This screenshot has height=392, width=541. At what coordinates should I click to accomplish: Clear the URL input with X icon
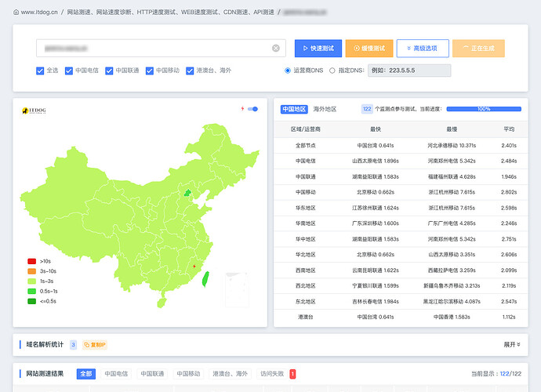pos(276,49)
